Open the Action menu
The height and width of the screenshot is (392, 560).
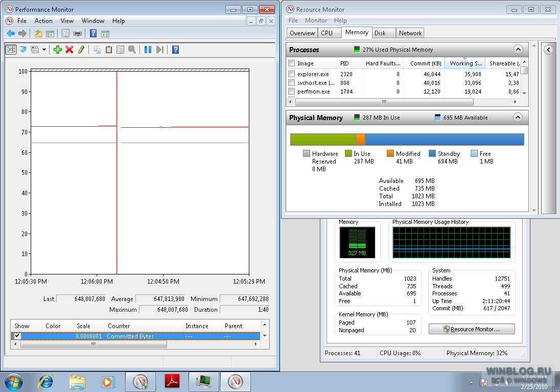(43, 21)
